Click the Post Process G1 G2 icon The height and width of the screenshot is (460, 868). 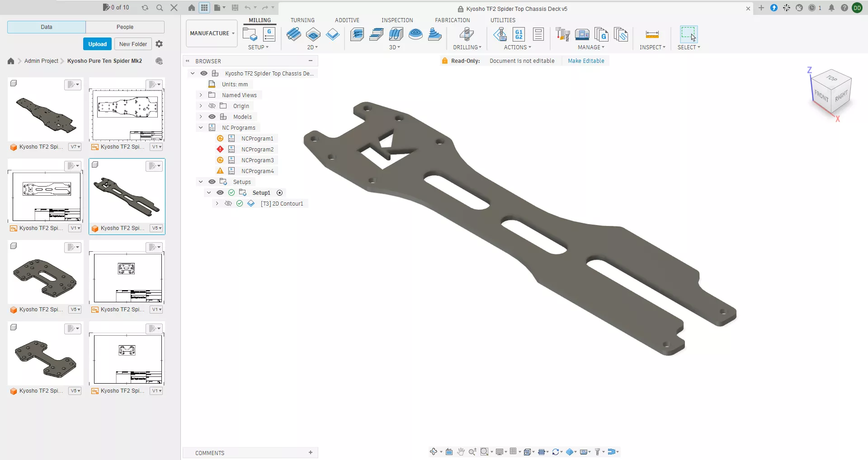click(519, 34)
